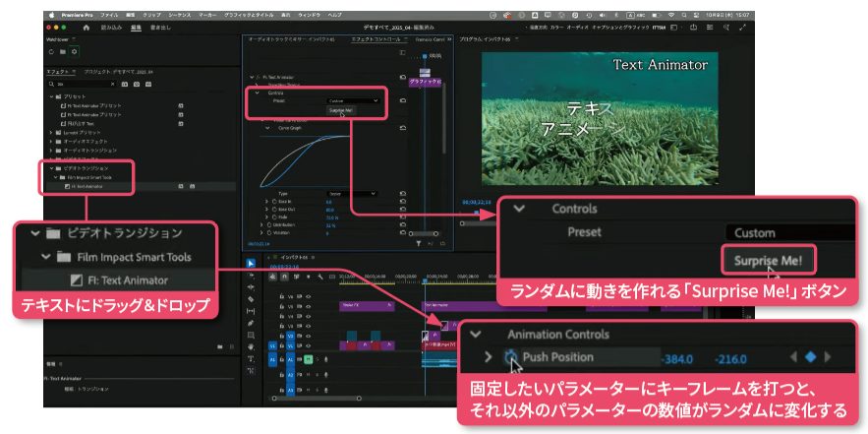Screen dimensions: 868x434
Task: Select the Hand tool
Action: [x=251, y=347]
